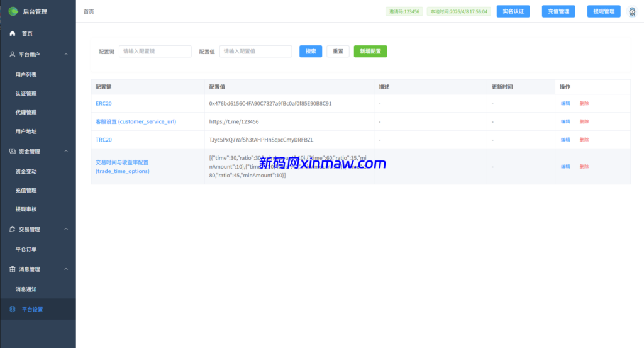644x348 pixels.
Task: Click the green 新增配置 button
Action: click(370, 52)
